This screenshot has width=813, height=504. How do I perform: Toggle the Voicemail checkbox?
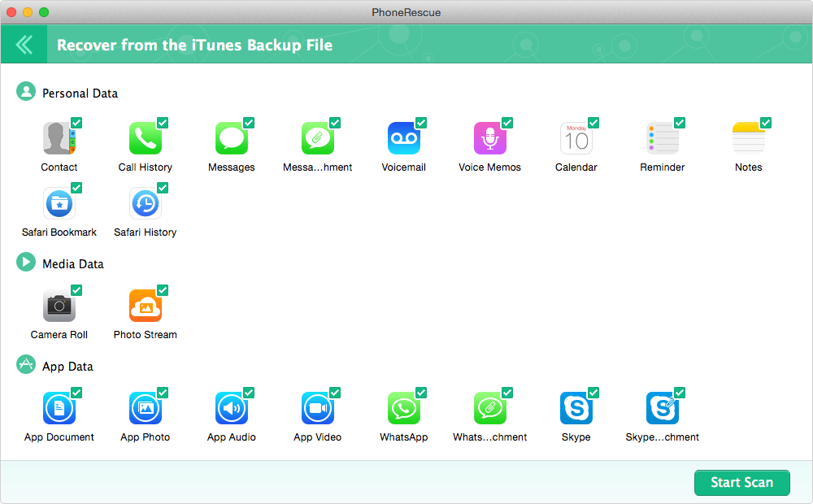click(421, 123)
